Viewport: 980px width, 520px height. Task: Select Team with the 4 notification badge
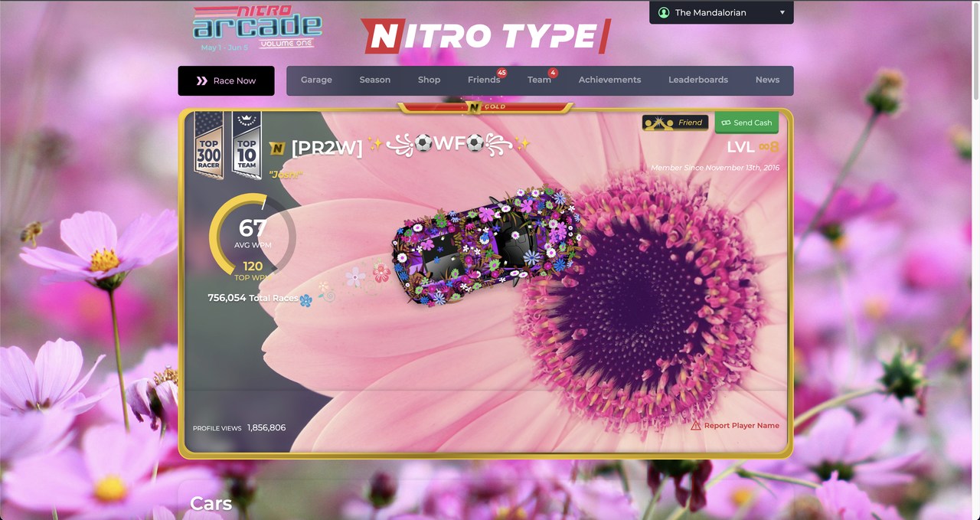click(539, 80)
